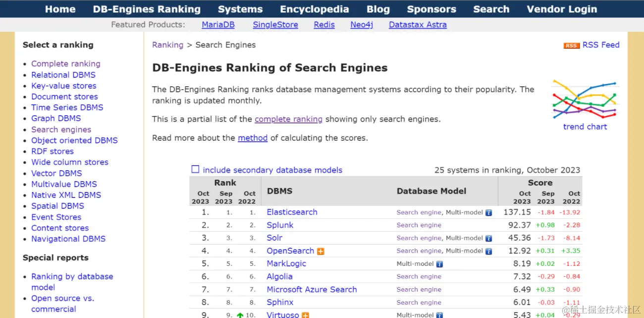Viewport: 644px width, 318px height.
Task: Enable include secondary database models checkbox
Action: 195,169
